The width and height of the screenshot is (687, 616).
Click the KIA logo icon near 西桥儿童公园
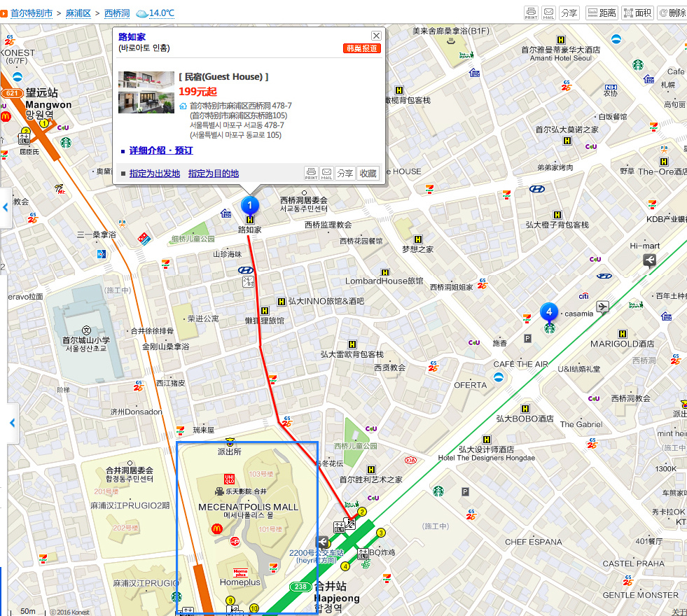[x=410, y=460]
